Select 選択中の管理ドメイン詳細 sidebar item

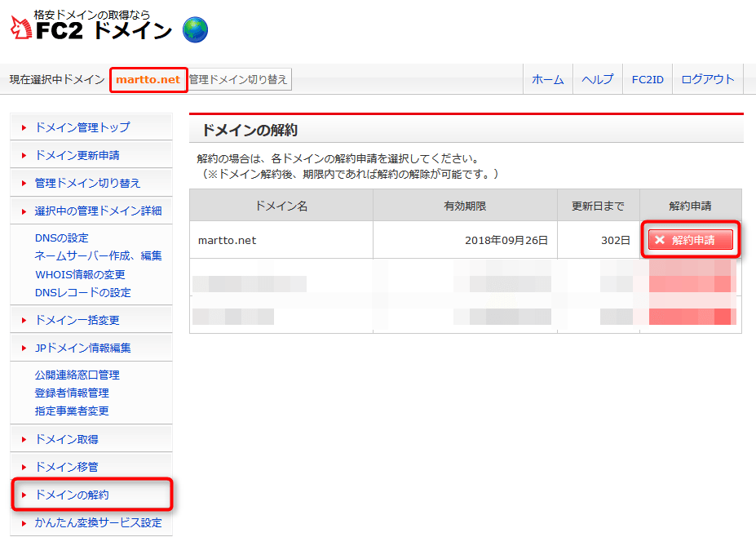(x=98, y=211)
